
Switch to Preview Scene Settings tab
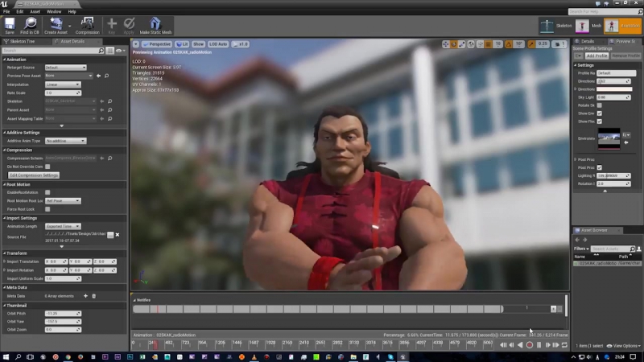623,42
